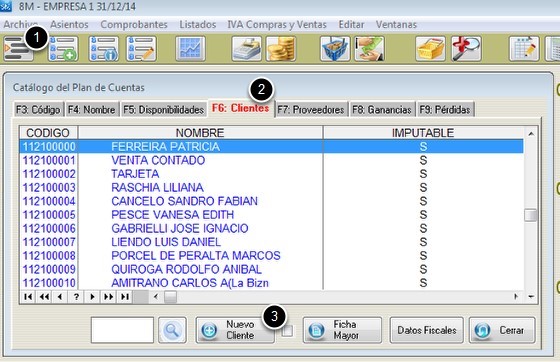Open the magnifier with red cross icon
Viewport: 560px width, 362px height.
pos(466,49)
